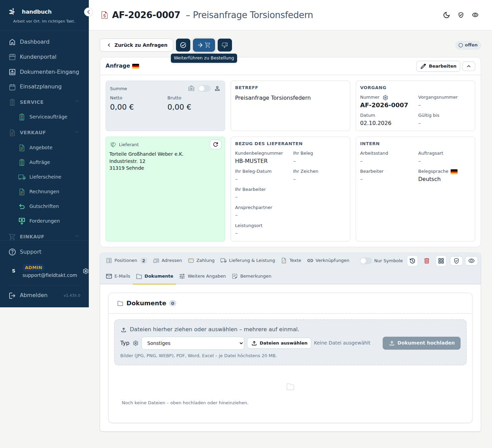Click the grid layout icon in tab bar
The width and height of the screenshot is (492, 448).
pos(441,261)
